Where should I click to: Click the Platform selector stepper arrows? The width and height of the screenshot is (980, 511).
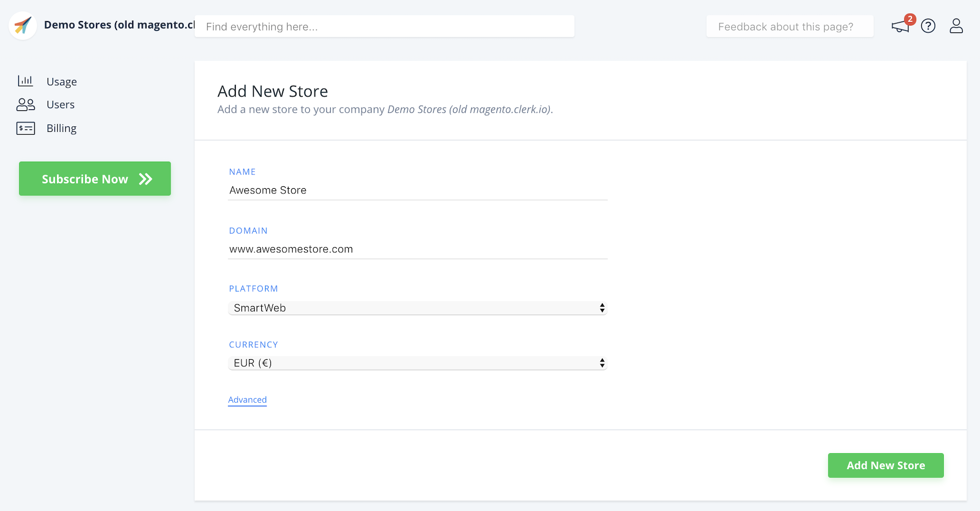coord(602,308)
